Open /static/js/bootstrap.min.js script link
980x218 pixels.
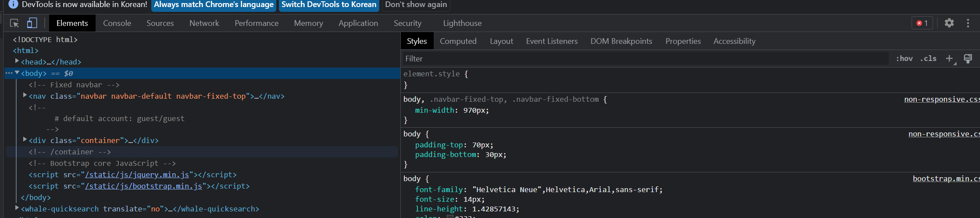coord(144,186)
